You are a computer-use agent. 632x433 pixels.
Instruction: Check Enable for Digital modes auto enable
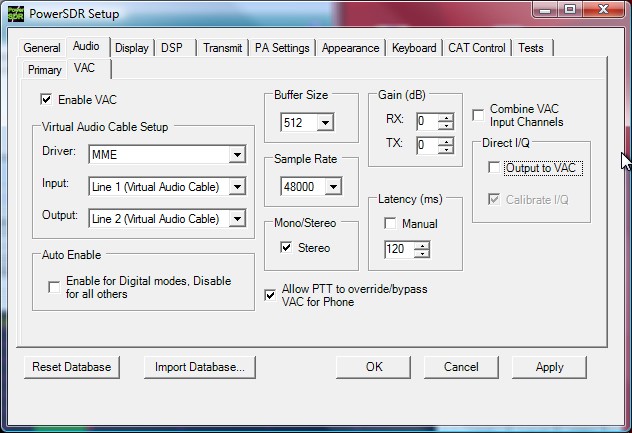click(x=54, y=287)
